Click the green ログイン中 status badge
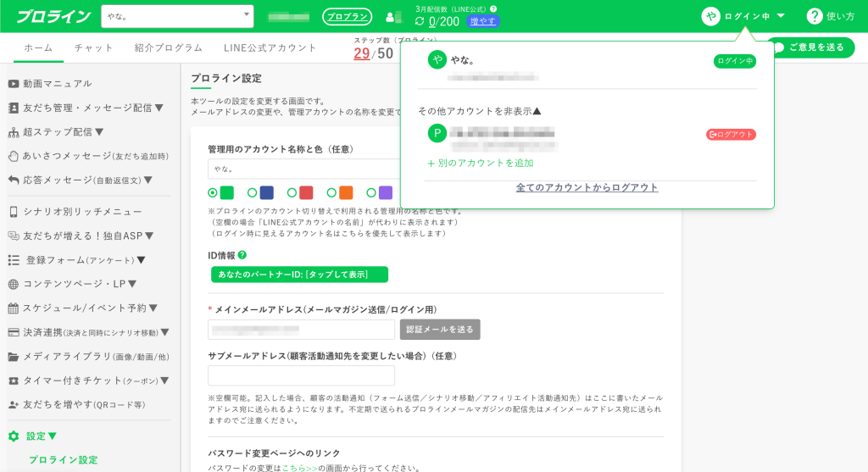 click(x=735, y=61)
